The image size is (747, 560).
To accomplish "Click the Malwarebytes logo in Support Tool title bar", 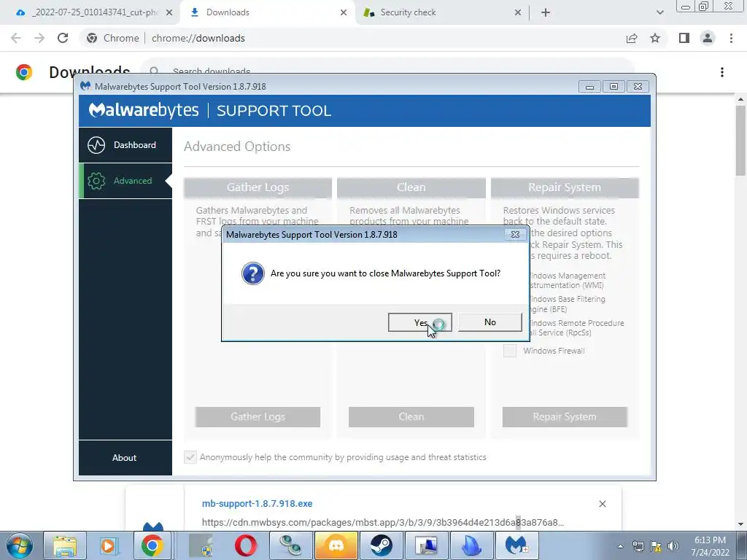I will pos(85,86).
